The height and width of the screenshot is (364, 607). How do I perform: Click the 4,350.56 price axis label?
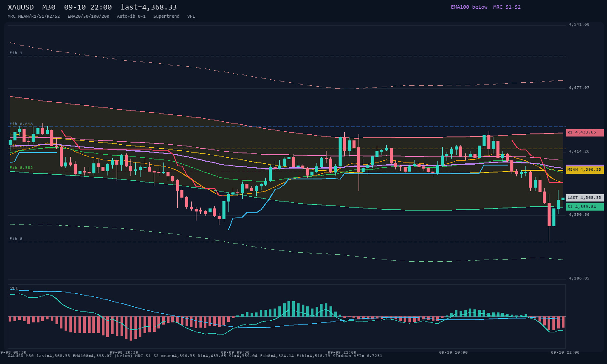pos(579,214)
